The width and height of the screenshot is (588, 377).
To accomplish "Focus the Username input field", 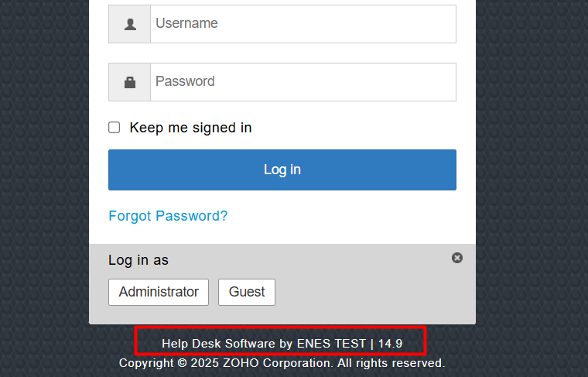I will (x=303, y=24).
